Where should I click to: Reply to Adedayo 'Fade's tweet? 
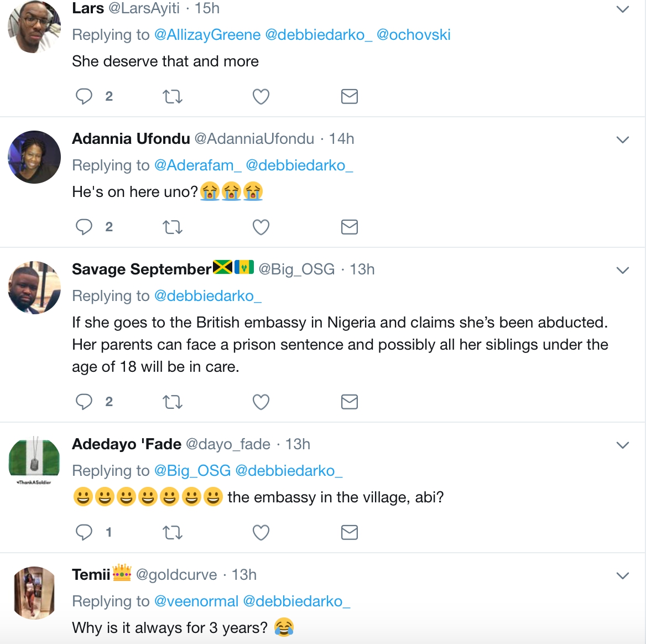(x=84, y=532)
